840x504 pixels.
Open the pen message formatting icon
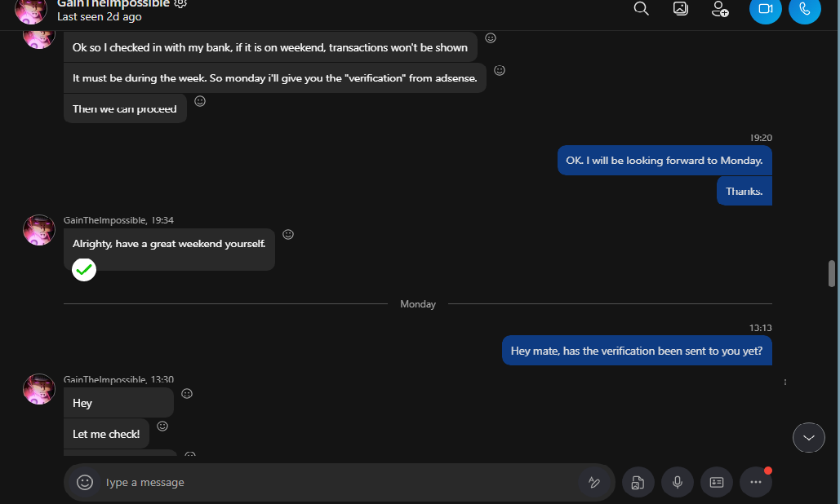[x=594, y=482]
